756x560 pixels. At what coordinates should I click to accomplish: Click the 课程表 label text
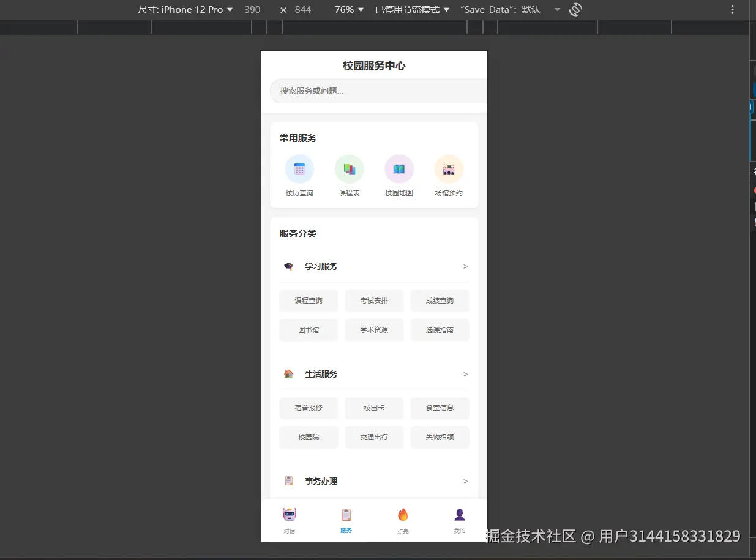[350, 193]
